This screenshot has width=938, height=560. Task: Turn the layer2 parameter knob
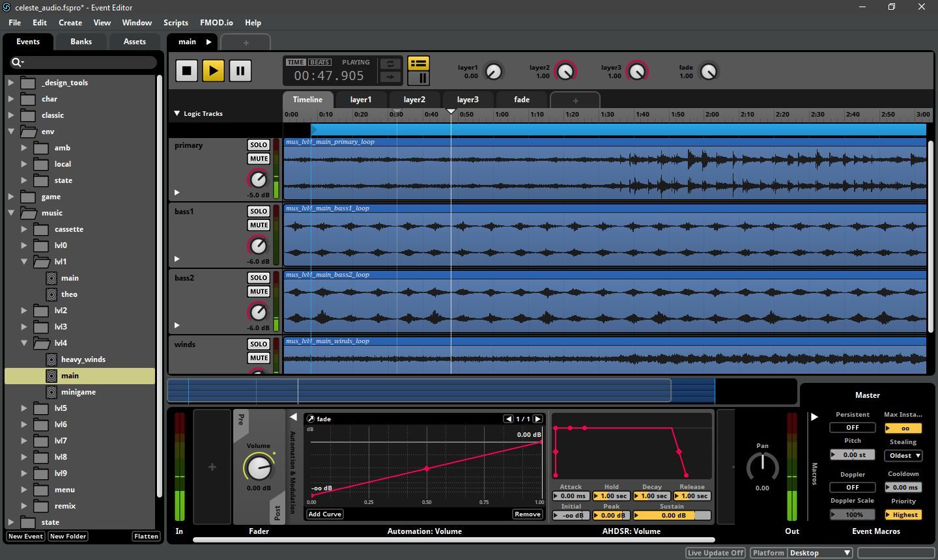(x=565, y=71)
